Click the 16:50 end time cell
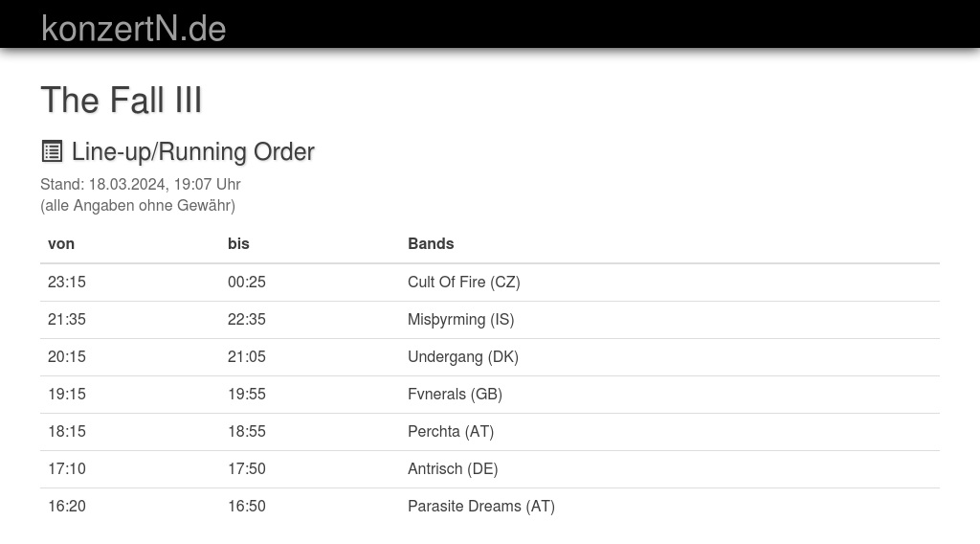The width and height of the screenshot is (980, 544). coord(247,506)
